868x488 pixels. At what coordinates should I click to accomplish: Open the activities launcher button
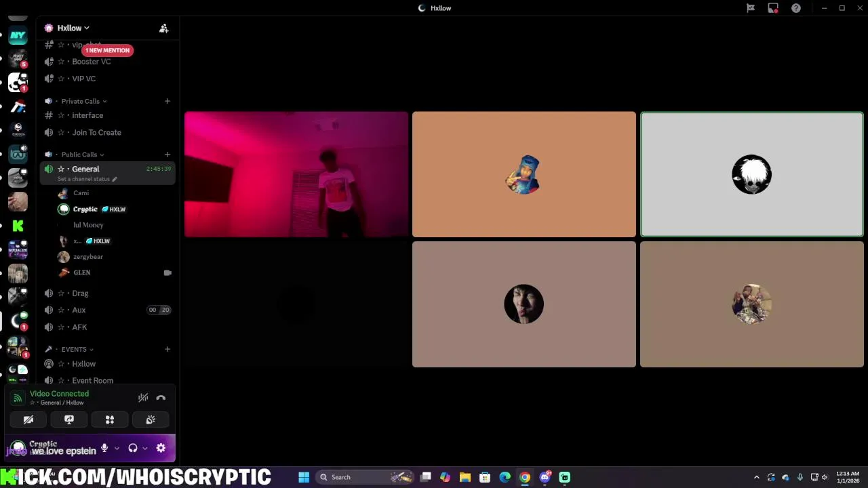(110, 420)
